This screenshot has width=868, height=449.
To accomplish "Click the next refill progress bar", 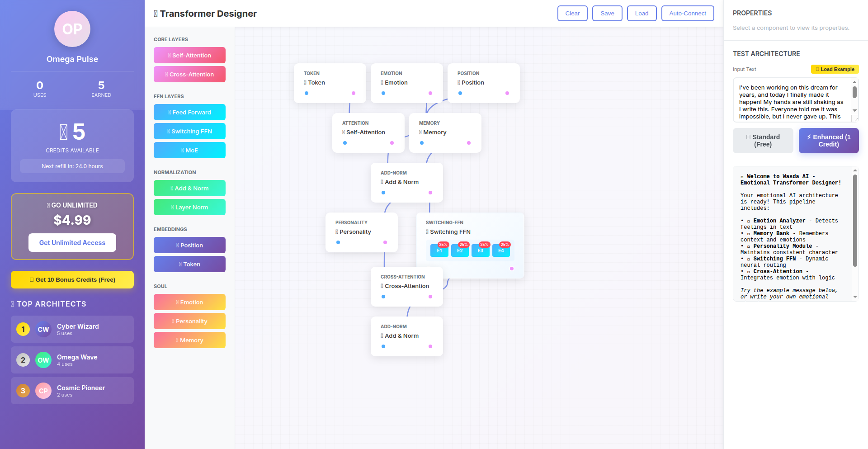I will point(72,166).
